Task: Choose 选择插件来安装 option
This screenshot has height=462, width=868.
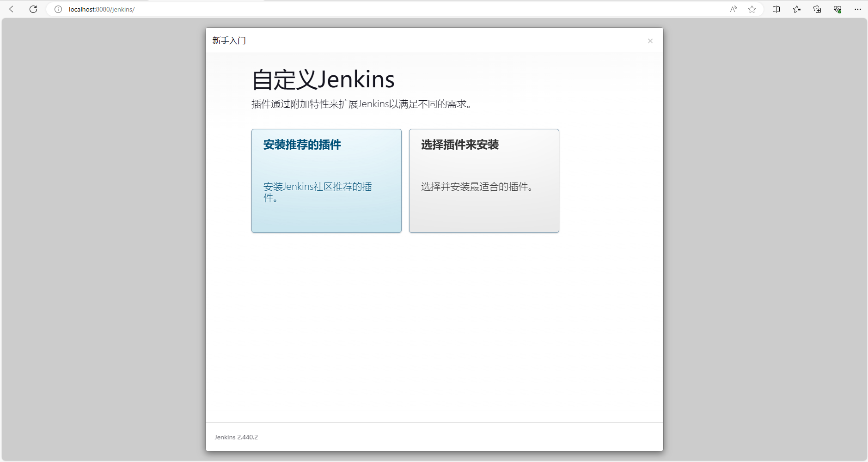Action: tap(484, 181)
